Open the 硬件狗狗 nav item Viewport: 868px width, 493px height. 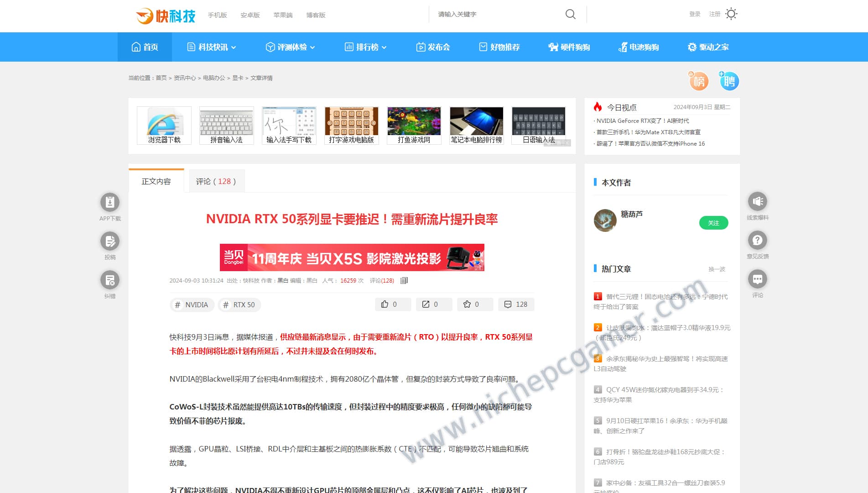pos(569,47)
